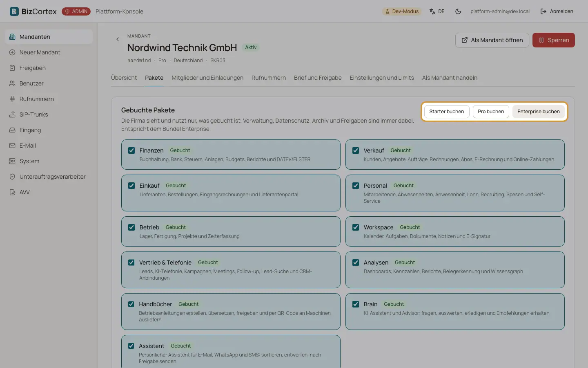Viewport: 588px width, 368px height.
Task: Click the Unterauftragsverarbeiter shield icon
Action: 12,177
